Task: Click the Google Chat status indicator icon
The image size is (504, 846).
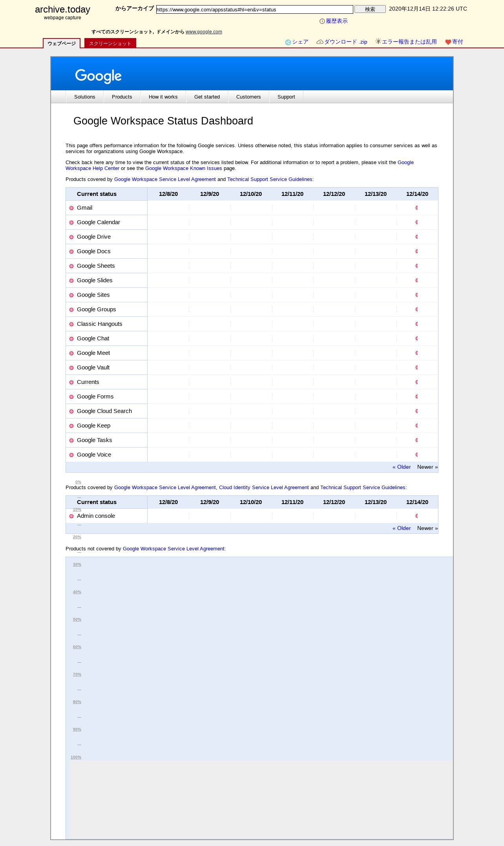Action: (71, 339)
